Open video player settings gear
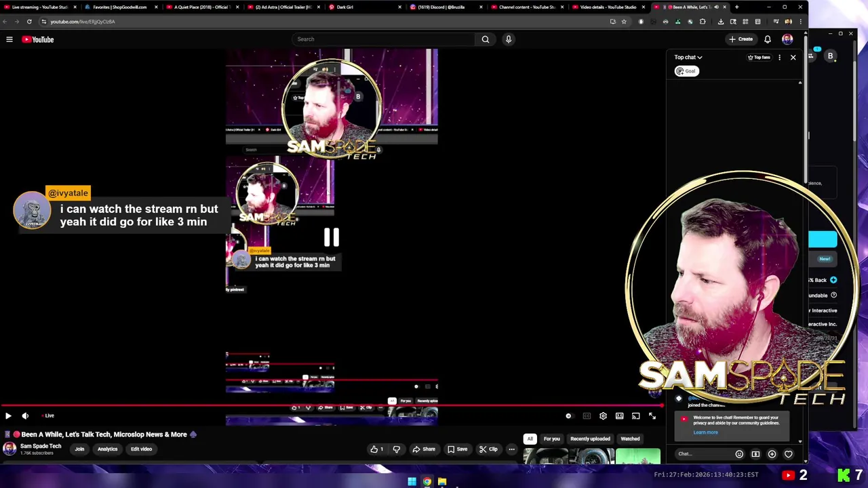 pyautogui.click(x=603, y=416)
